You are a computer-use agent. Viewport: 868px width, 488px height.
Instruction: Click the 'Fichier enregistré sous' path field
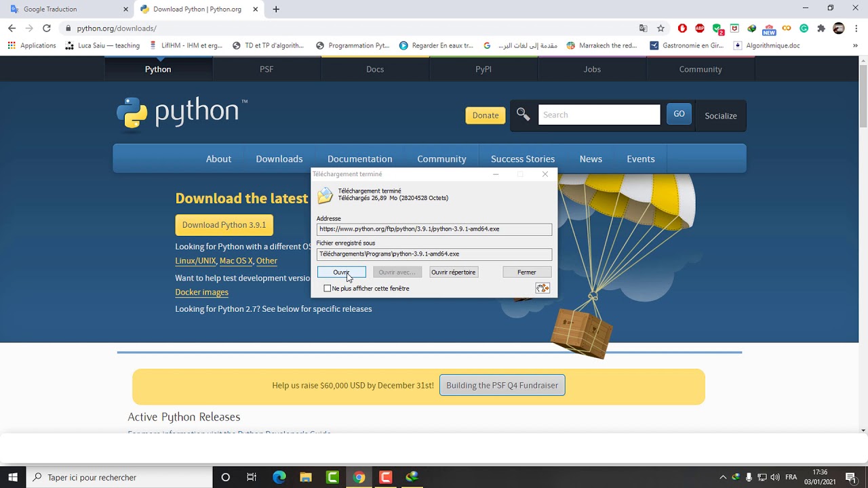[434, 254]
